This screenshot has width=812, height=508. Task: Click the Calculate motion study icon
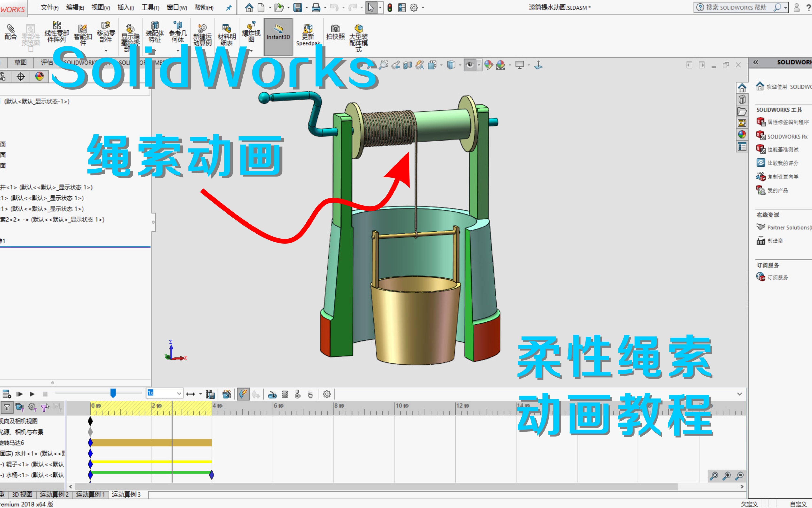pyautogui.click(x=7, y=394)
